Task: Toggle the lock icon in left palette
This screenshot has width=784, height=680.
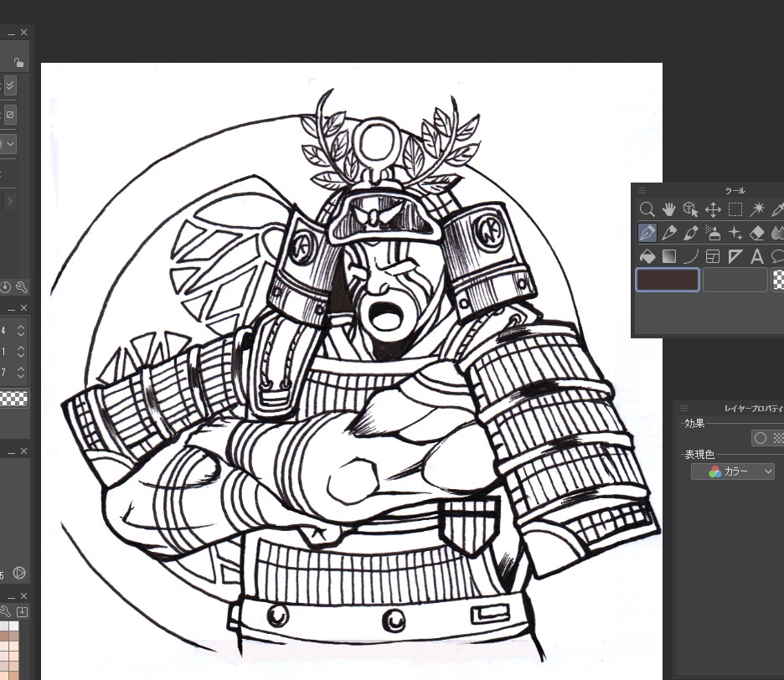Action: click(x=18, y=63)
